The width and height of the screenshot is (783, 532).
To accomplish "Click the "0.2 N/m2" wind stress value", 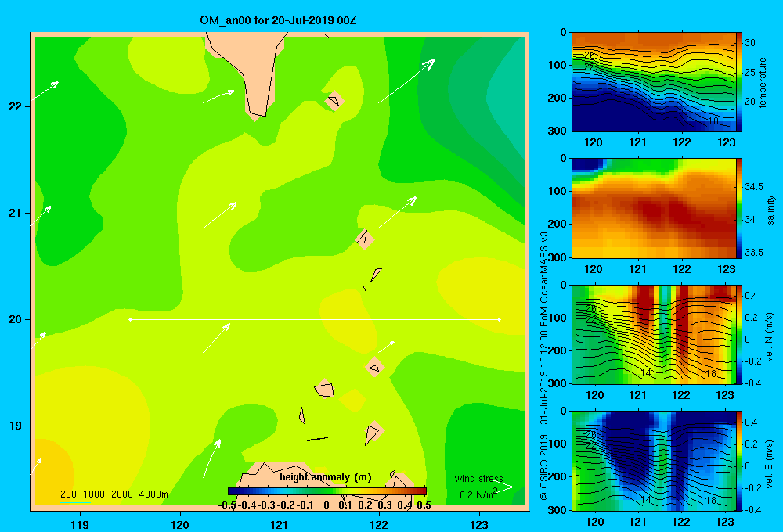I will [x=478, y=494].
